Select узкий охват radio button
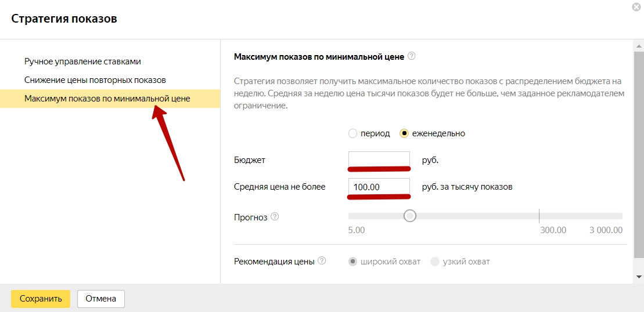Screen dimensions: 644x312 tap(435, 262)
